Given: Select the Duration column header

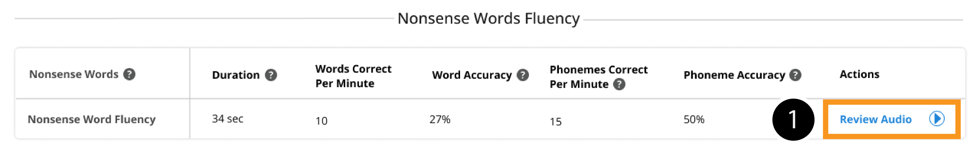Looking at the screenshot, I should coord(236,75).
